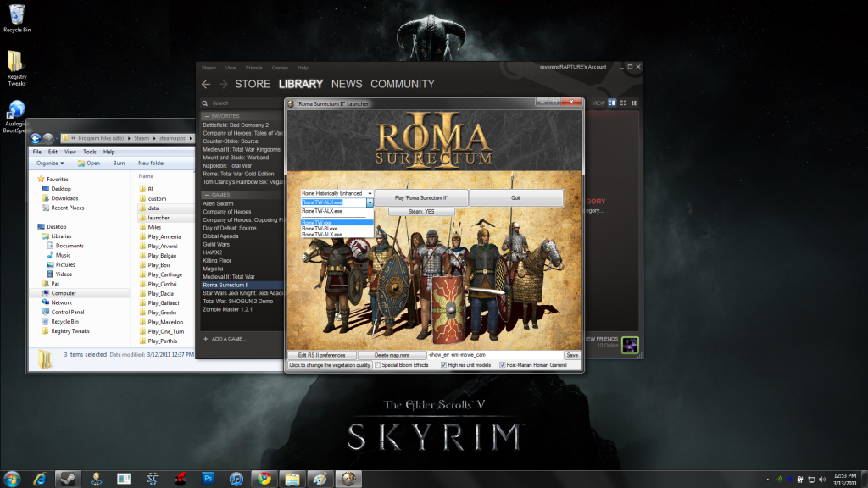
Task: Go to the Steam Community tab
Action: tap(402, 84)
